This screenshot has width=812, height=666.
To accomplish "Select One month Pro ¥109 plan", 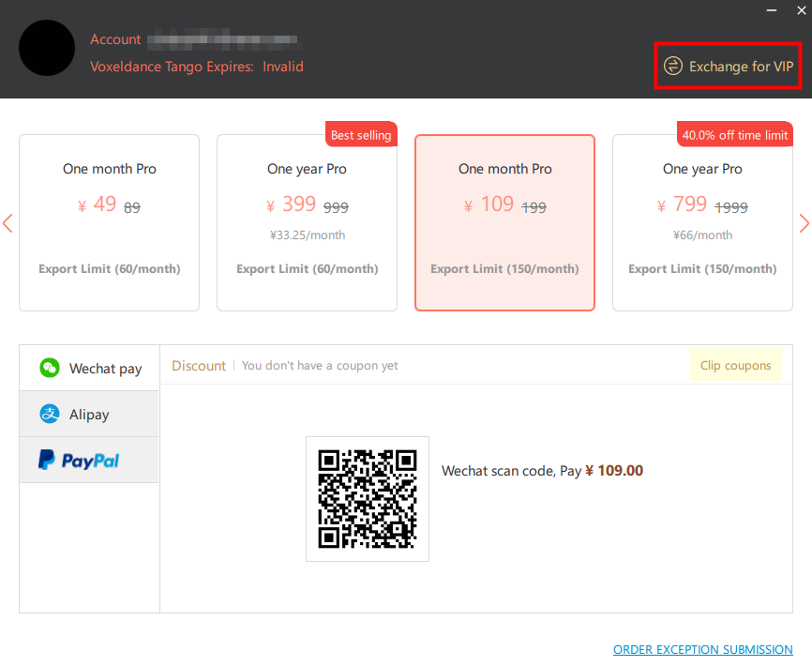I will 504,222.
